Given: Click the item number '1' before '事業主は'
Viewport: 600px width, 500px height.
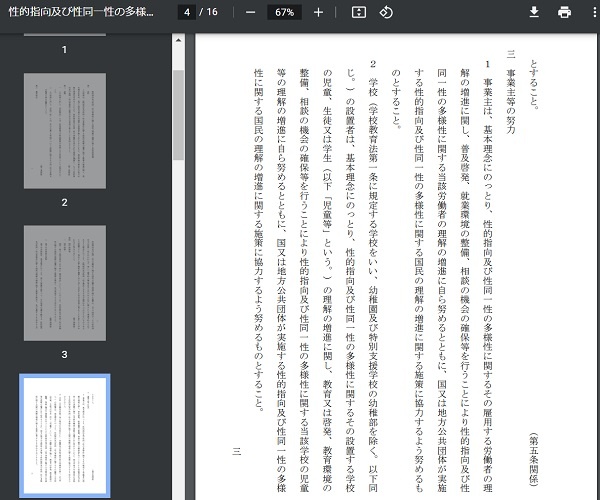Looking at the screenshot, I should [488, 64].
